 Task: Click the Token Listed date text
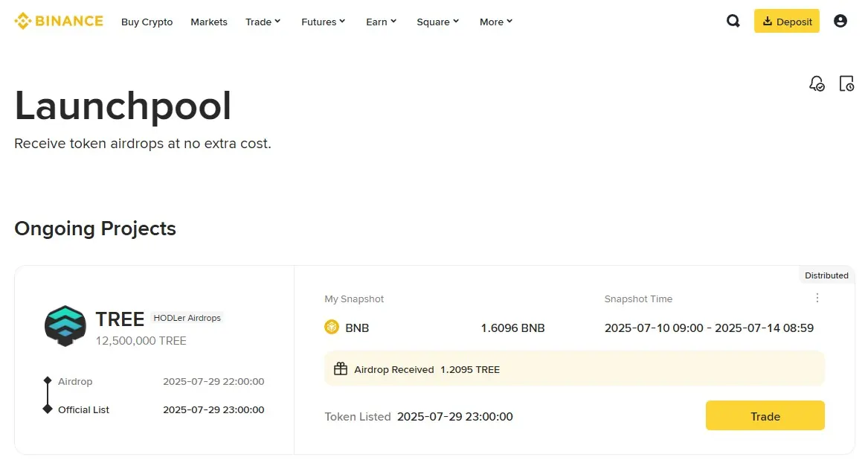click(x=455, y=417)
